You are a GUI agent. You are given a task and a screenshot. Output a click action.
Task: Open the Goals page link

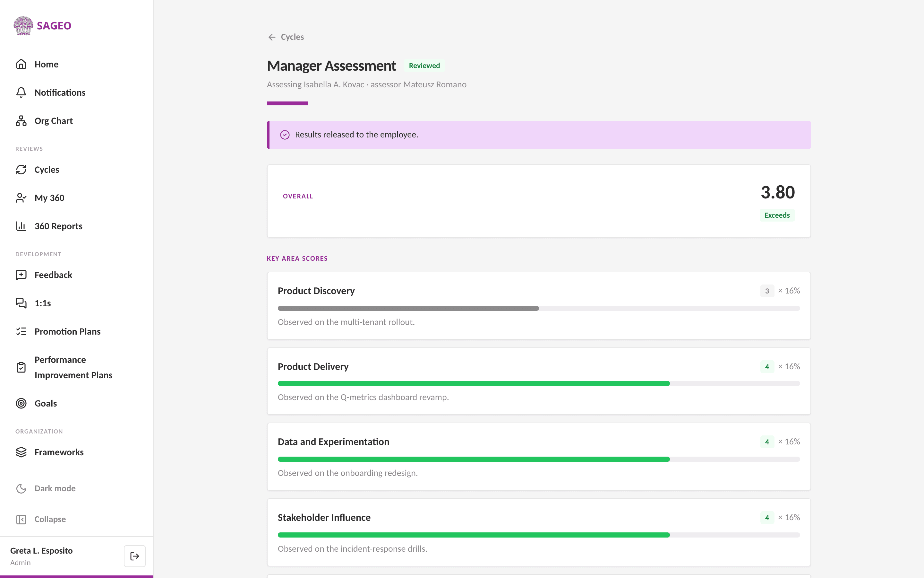point(76,403)
